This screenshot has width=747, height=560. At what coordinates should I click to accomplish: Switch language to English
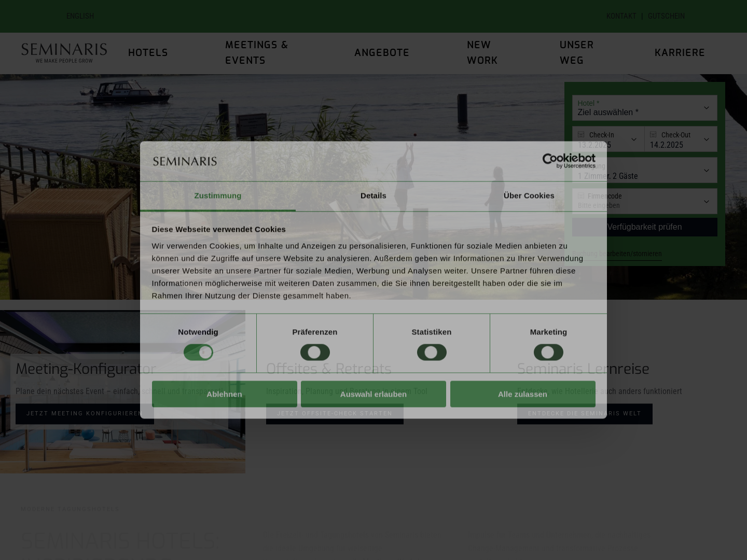pyautogui.click(x=80, y=16)
